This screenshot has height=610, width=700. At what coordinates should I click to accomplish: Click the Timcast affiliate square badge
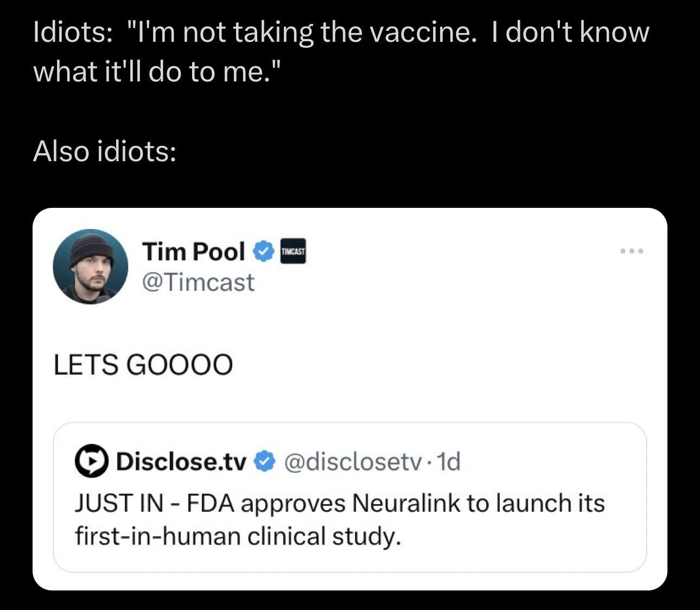click(292, 251)
